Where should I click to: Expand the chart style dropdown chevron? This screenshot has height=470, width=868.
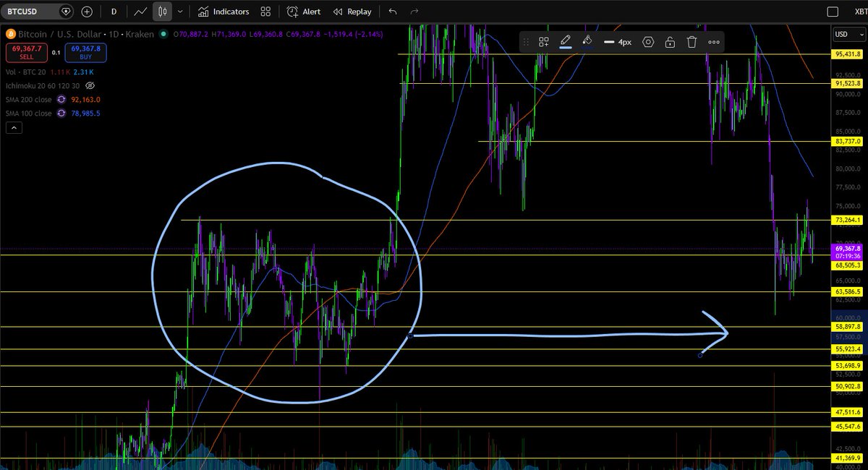pos(179,12)
